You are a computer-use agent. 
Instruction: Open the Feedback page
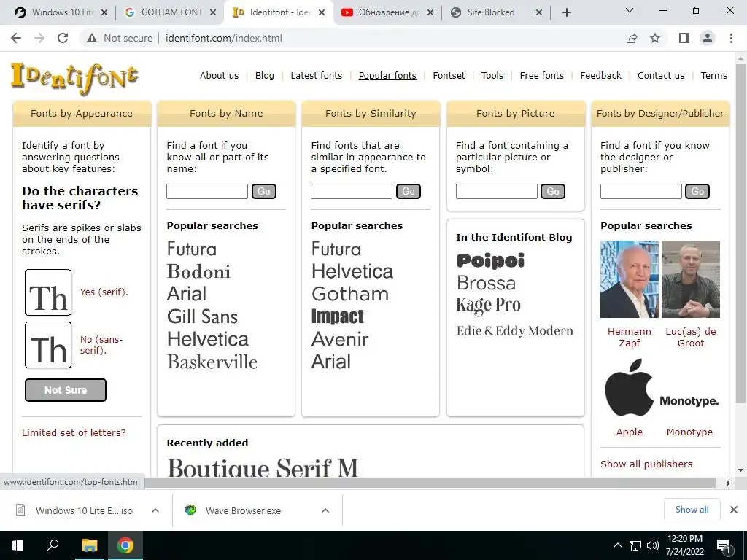601,75
